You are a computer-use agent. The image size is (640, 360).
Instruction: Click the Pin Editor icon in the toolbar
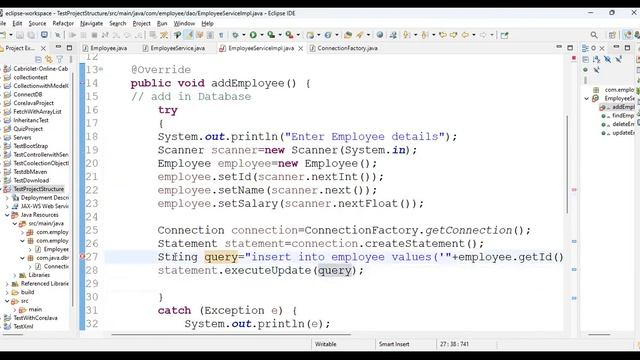[504, 35]
